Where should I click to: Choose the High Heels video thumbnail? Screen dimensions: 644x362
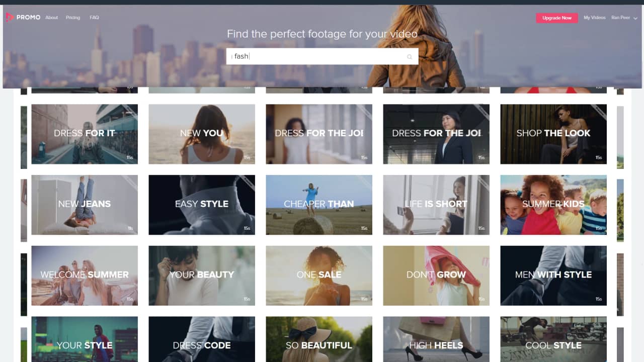tap(436, 339)
